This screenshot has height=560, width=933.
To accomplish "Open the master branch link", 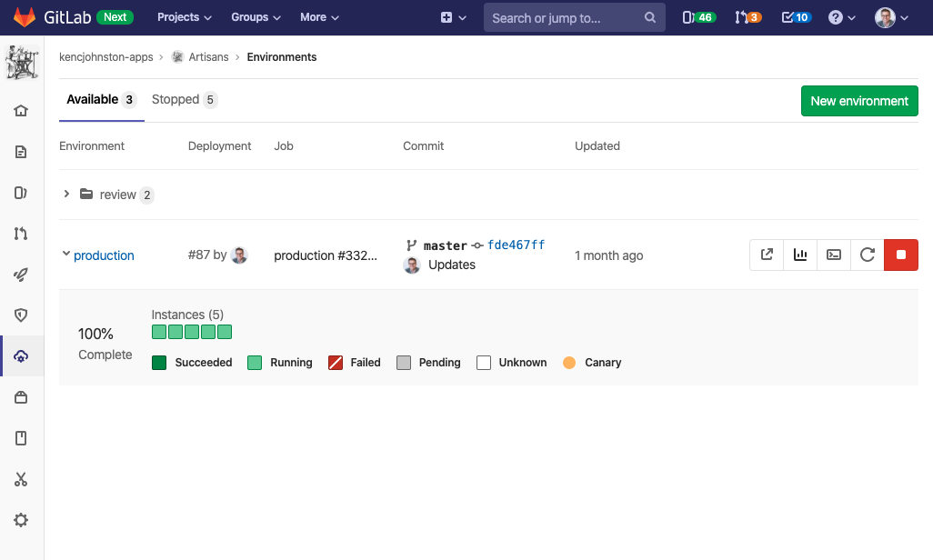I will click(445, 245).
